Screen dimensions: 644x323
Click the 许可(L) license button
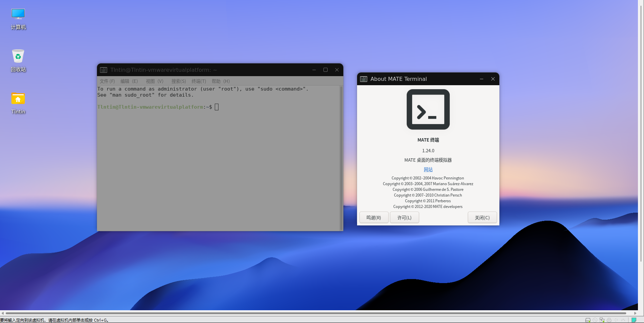pyautogui.click(x=404, y=218)
